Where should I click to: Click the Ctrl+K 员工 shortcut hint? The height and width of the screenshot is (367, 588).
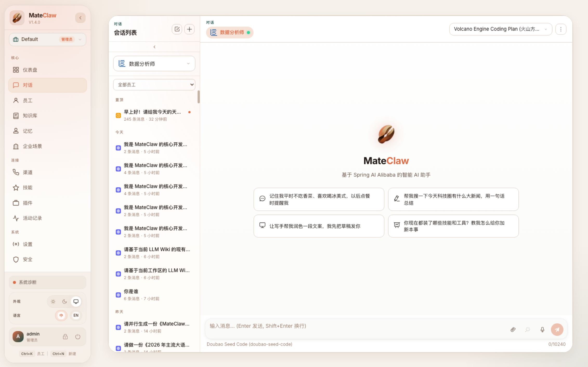(32, 354)
